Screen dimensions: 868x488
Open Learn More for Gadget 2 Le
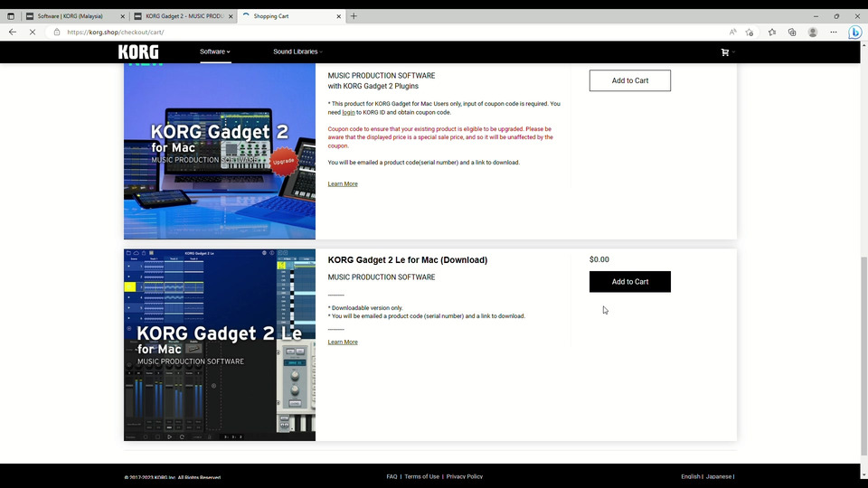click(343, 342)
